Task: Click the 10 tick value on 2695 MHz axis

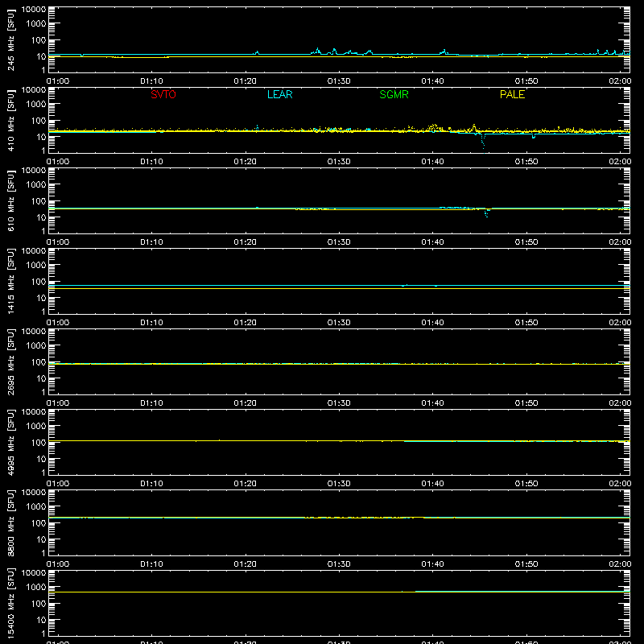Action: pyautogui.click(x=41, y=378)
